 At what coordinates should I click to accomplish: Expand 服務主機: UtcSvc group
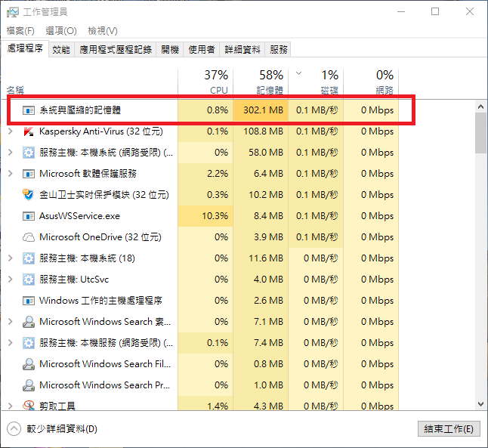(x=11, y=280)
